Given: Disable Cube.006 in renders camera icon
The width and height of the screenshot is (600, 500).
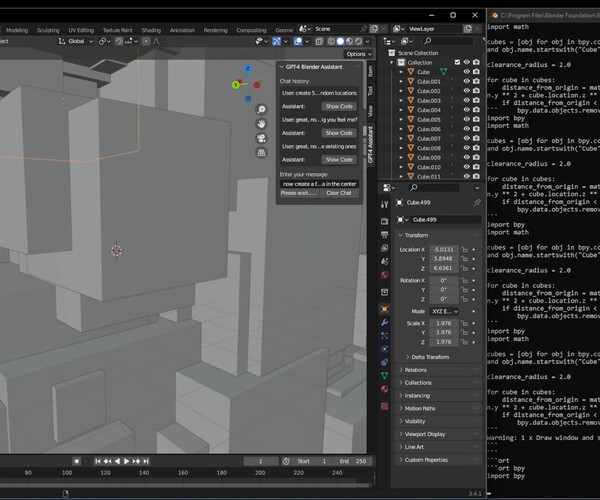Looking at the screenshot, I should [x=476, y=129].
